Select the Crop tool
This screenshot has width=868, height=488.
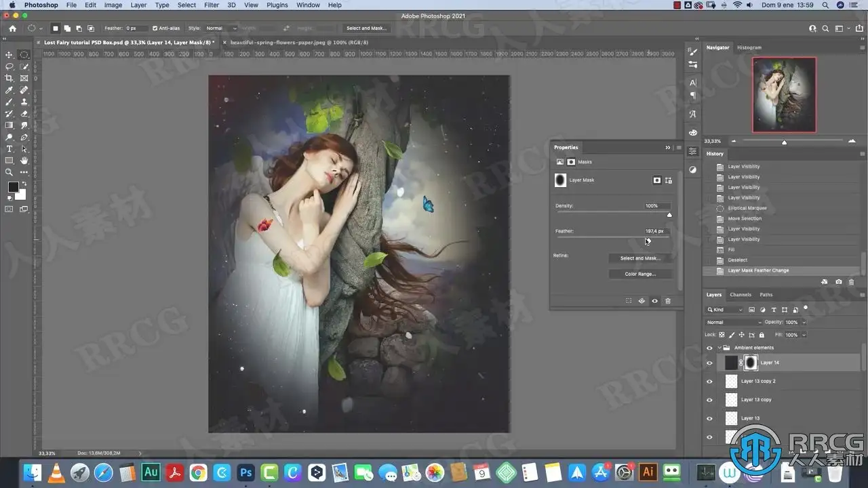tap(9, 78)
